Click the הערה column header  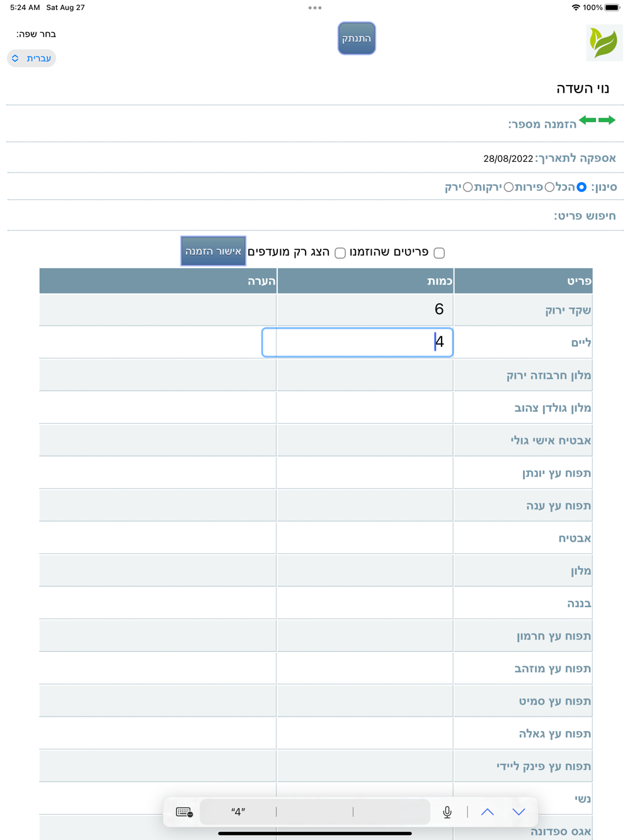coord(158,281)
